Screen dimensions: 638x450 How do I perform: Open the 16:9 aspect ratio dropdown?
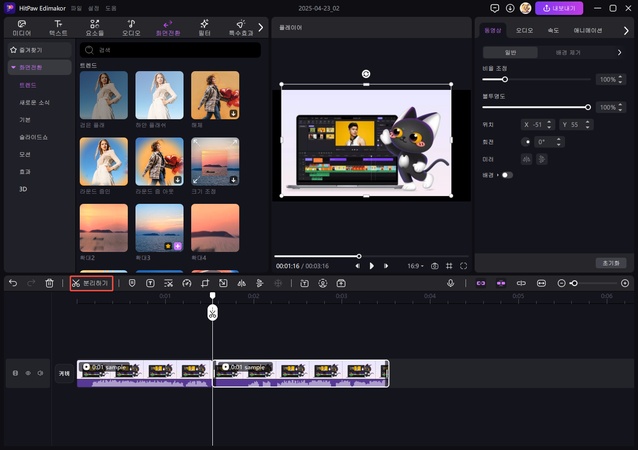pyautogui.click(x=415, y=266)
